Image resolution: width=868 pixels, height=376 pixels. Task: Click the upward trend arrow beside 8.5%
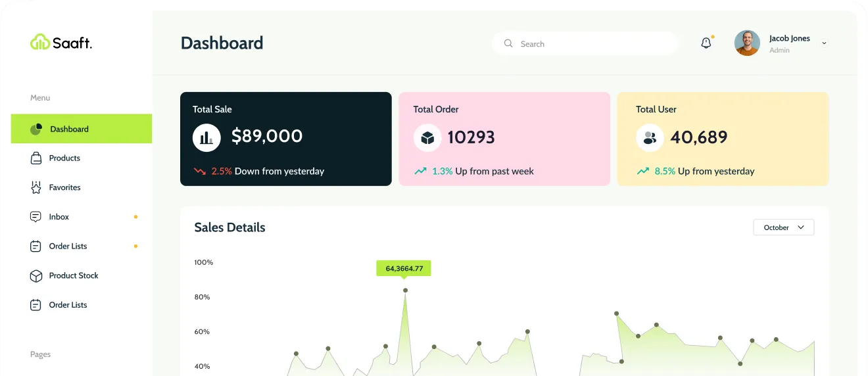(642, 171)
